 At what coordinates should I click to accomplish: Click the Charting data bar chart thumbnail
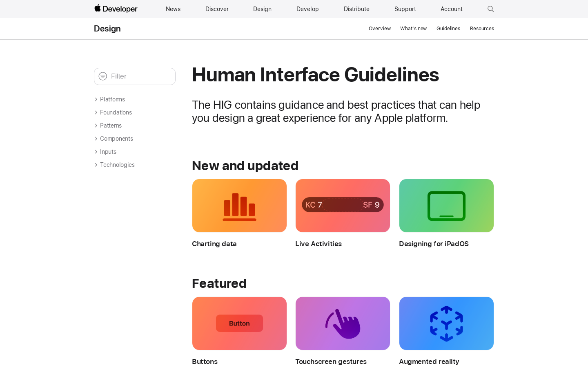[239, 206]
